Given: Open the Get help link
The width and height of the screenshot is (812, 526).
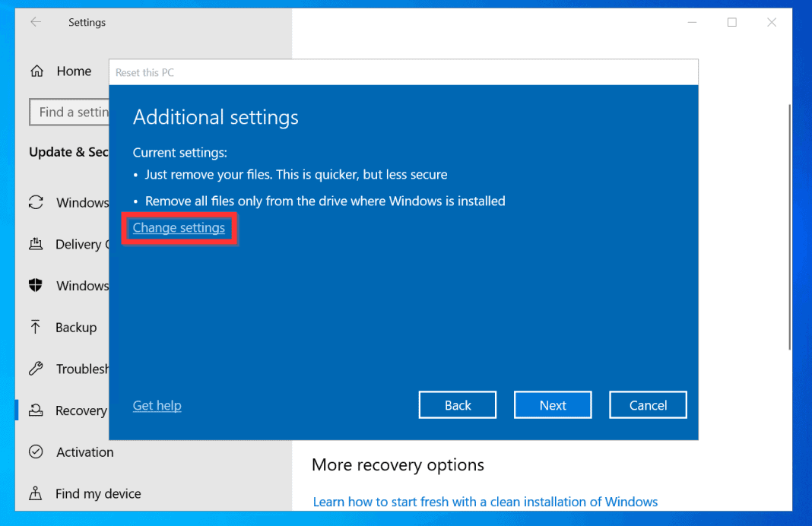Looking at the screenshot, I should click(157, 406).
